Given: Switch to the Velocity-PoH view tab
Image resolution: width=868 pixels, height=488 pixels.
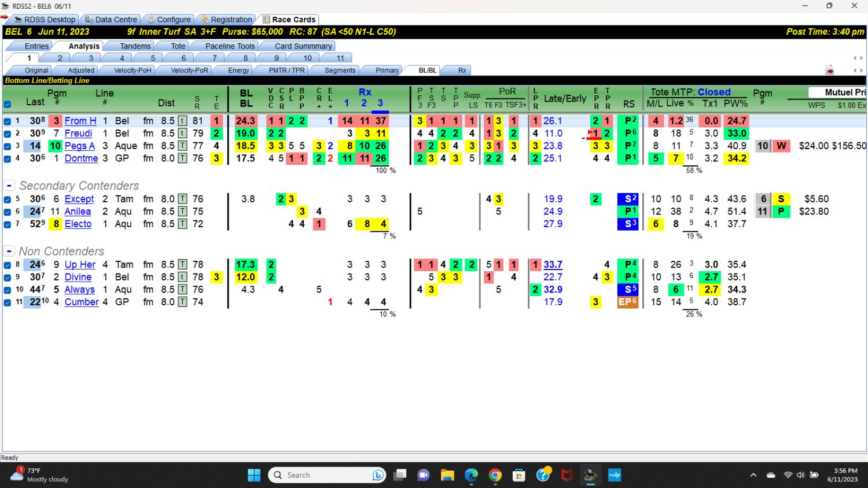Looking at the screenshot, I should [x=133, y=71].
